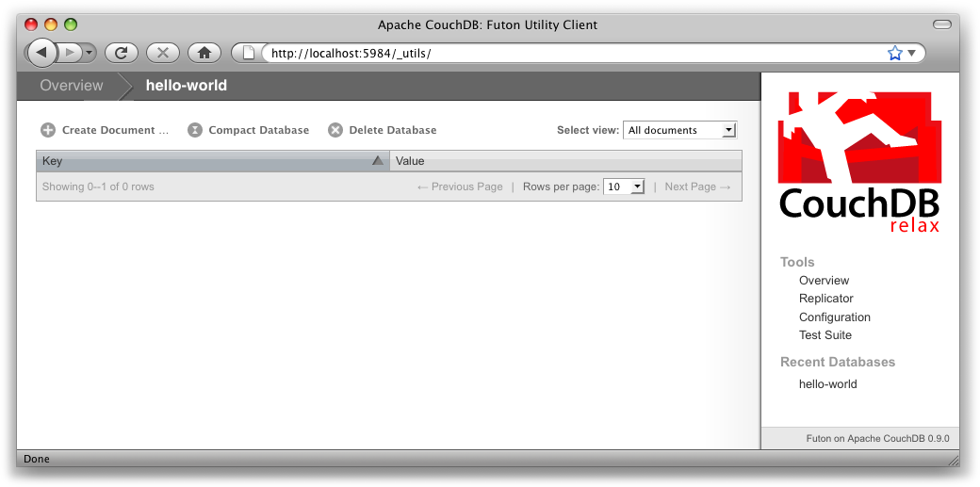Viewport: 980px width, 487px height.
Task: Click Create Document button
Action: (x=105, y=130)
